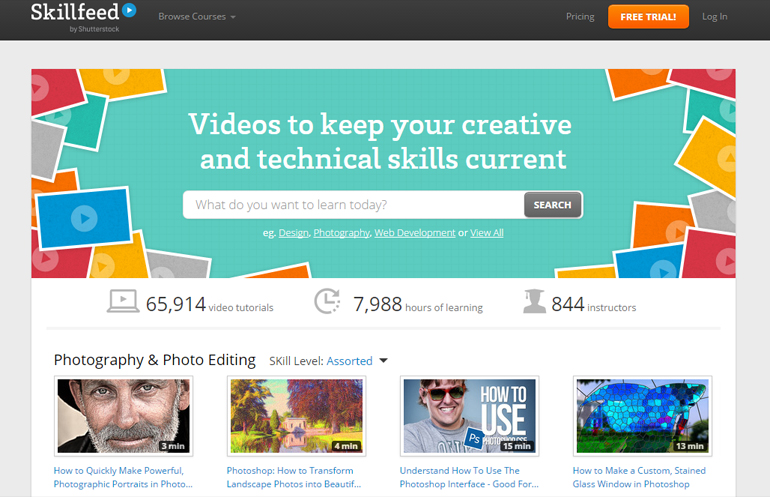Click the 65,914 video tutorials count
The image size is (770, 497).
210,304
